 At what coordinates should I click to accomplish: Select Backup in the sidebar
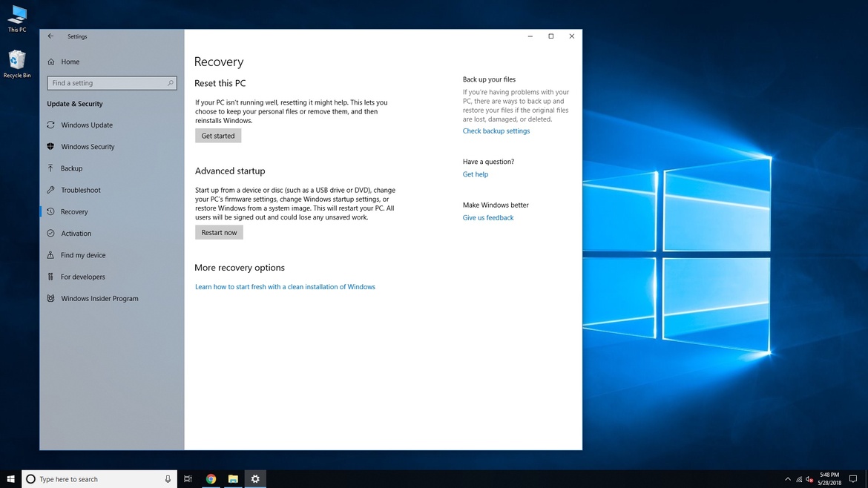(71, 168)
